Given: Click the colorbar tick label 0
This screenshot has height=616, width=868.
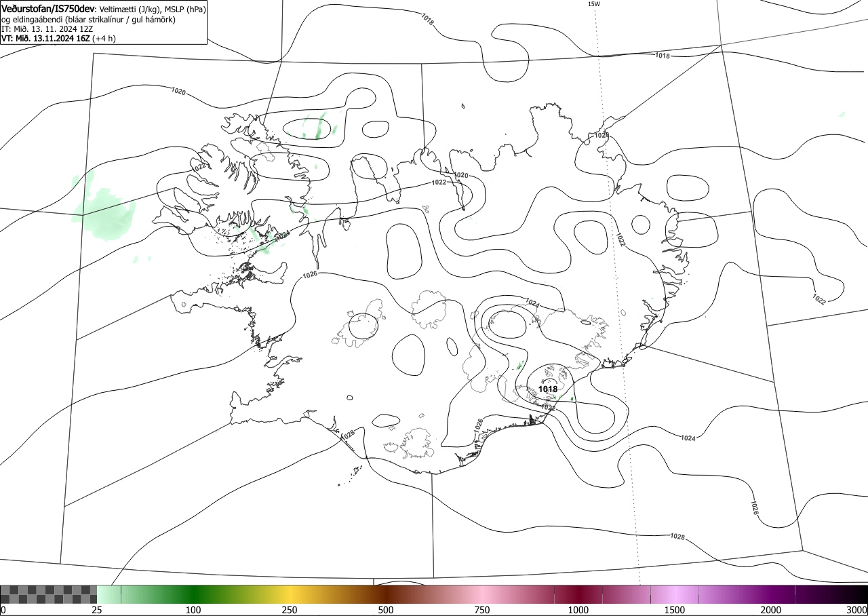Looking at the screenshot, I should tap(3, 610).
